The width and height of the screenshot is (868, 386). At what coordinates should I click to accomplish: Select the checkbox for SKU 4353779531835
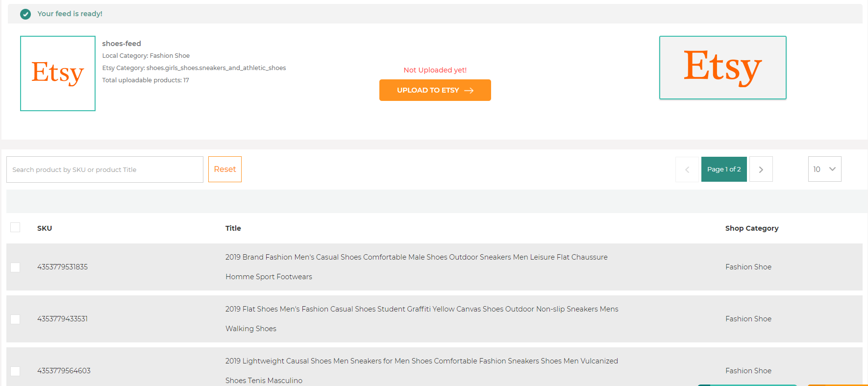pyautogui.click(x=15, y=267)
